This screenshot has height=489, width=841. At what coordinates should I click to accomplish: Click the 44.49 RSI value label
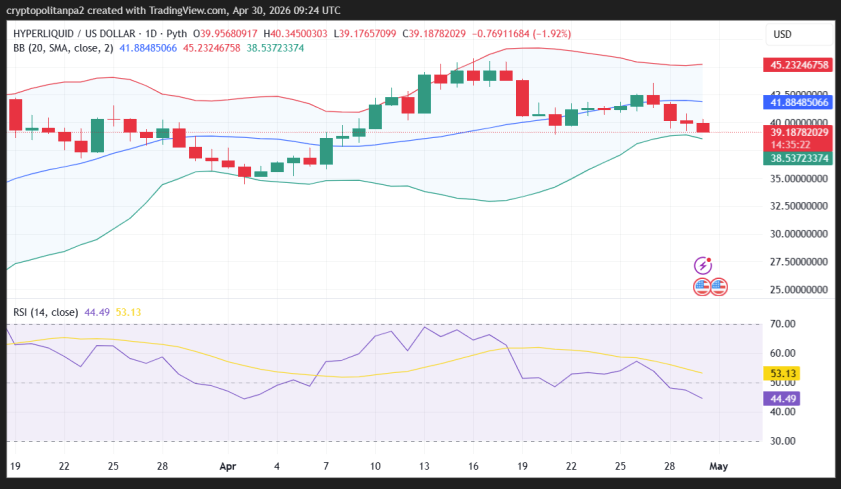783,398
